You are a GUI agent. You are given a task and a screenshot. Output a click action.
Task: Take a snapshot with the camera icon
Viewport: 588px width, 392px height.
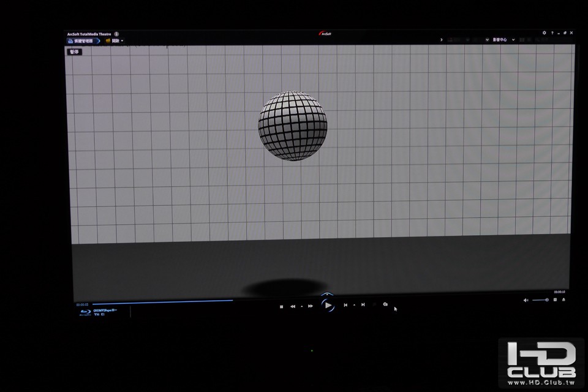[x=385, y=304]
